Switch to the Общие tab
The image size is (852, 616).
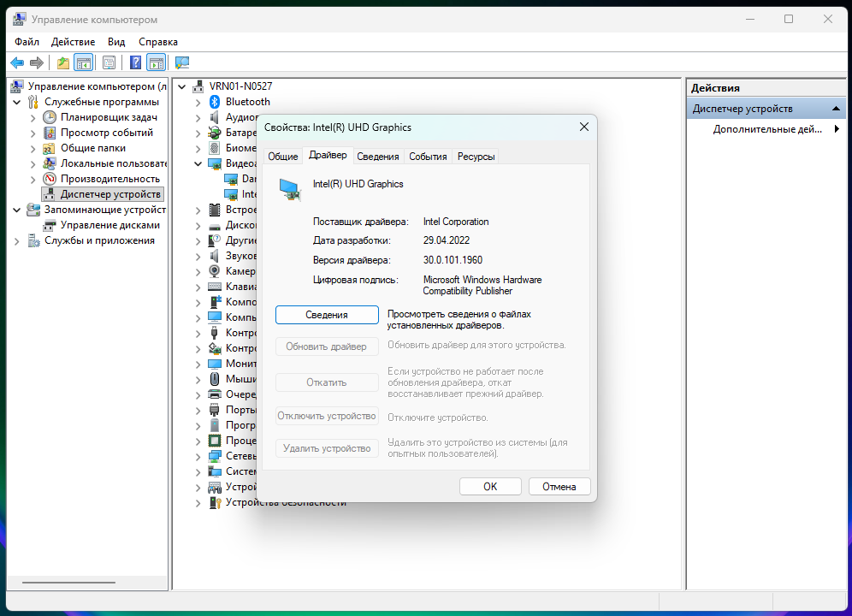(282, 157)
